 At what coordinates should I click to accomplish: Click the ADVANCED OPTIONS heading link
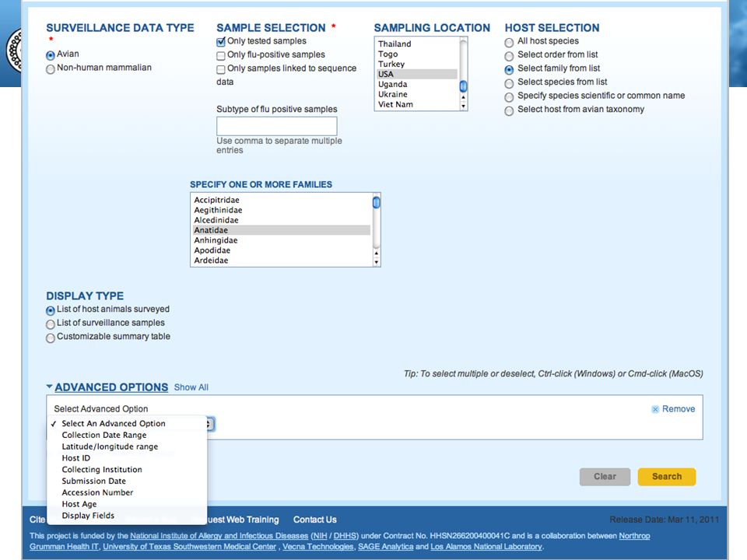[x=111, y=387]
